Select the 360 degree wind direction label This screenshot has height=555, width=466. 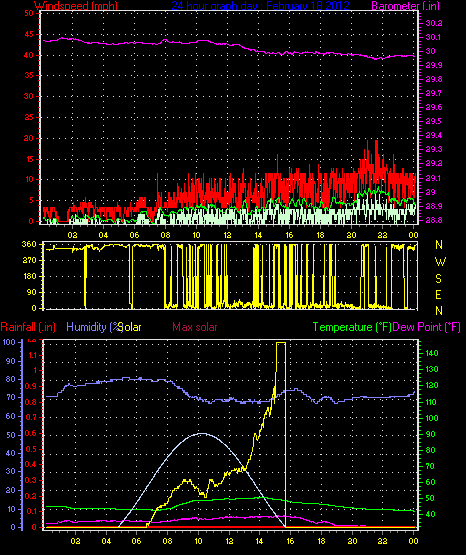tap(29, 244)
